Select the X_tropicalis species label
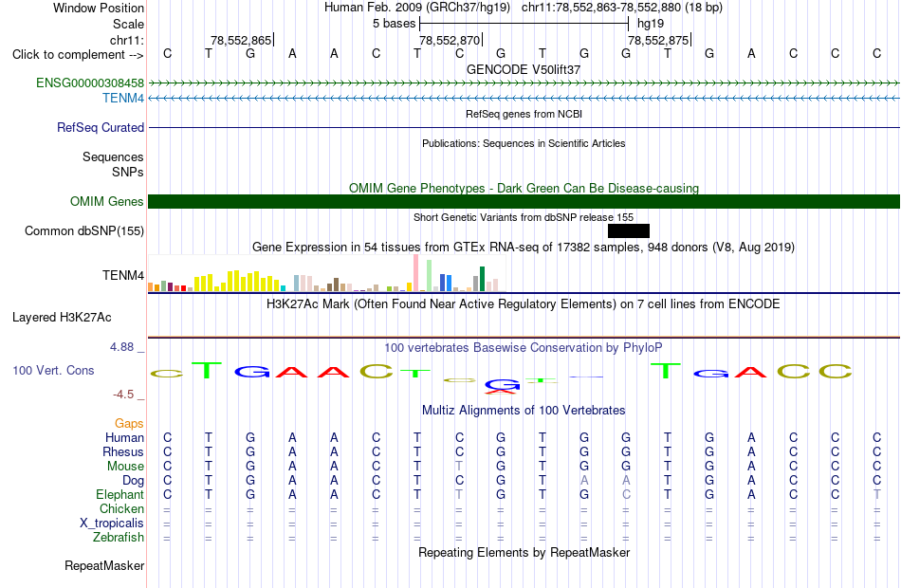The height and width of the screenshot is (588, 901). (x=112, y=524)
